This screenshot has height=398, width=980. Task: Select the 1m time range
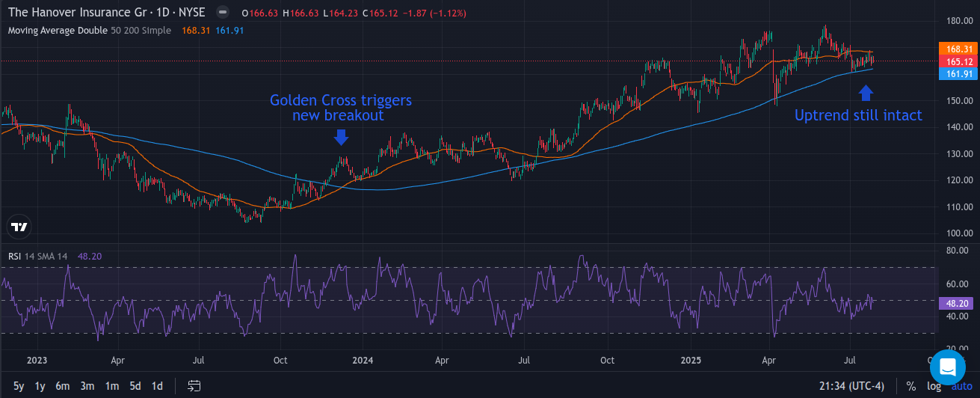coord(111,386)
